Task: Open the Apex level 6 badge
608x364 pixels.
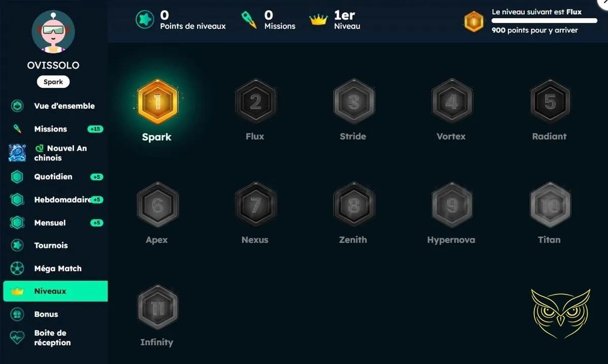Action: [x=157, y=205]
